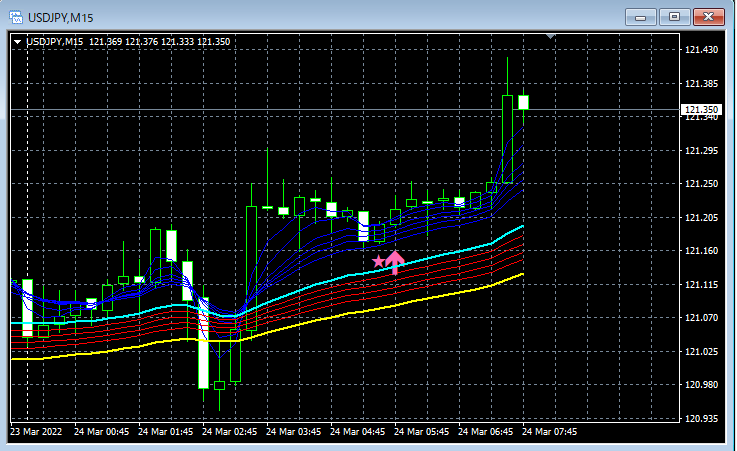Click the USDJPY,M15 window title text

click(x=61, y=18)
